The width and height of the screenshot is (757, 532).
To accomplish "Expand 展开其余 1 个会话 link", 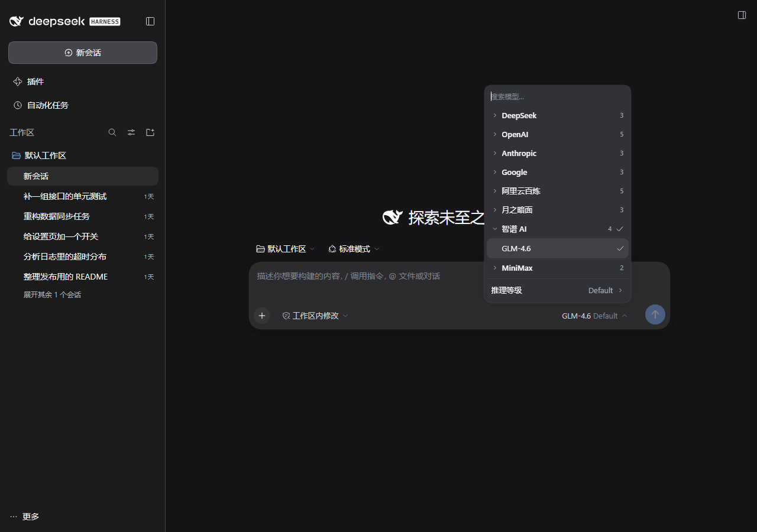I will coord(52,294).
